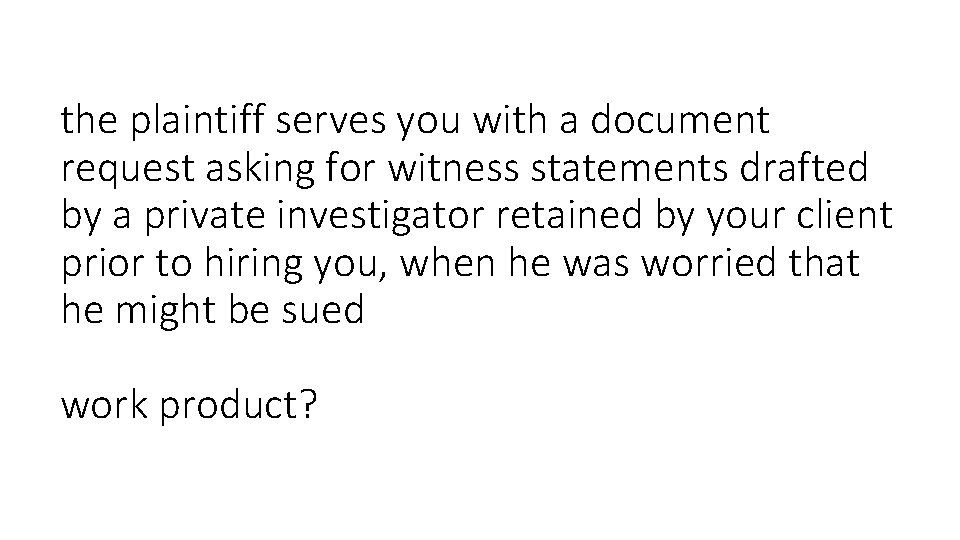Click the word "document" in the slide text
The width and height of the screenshot is (960, 540).
coord(680,119)
